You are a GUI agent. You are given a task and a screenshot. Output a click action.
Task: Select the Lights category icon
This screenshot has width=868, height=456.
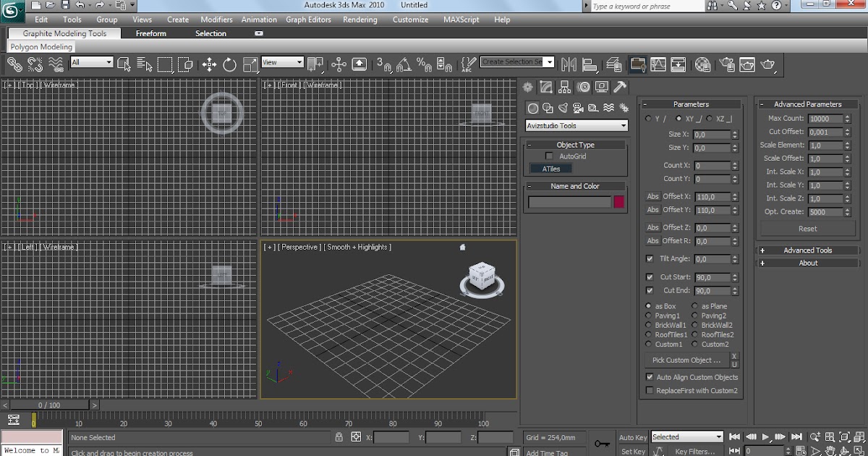(563, 109)
